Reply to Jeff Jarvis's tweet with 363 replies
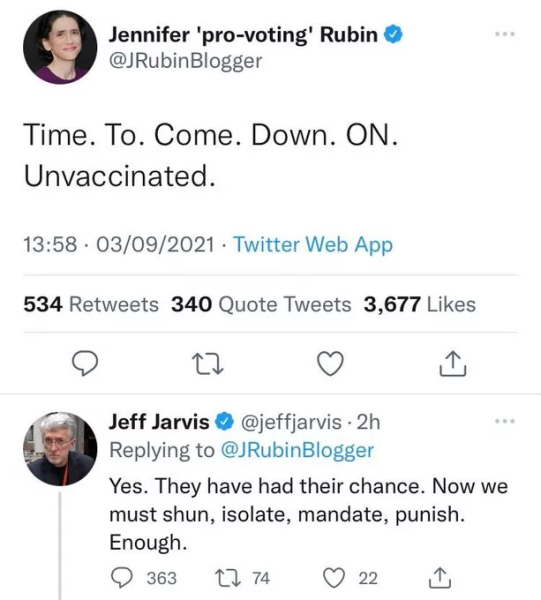The height and width of the screenshot is (600, 541). point(122,578)
